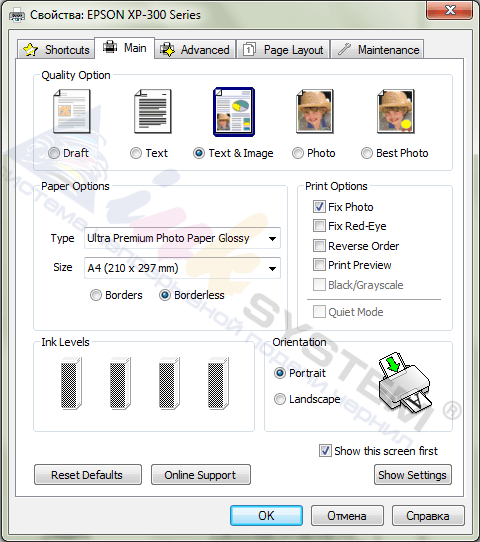Viewport: 480px width, 542px height.
Task: Click the third ink level cartridge bar
Action: click(x=169, y=383)
